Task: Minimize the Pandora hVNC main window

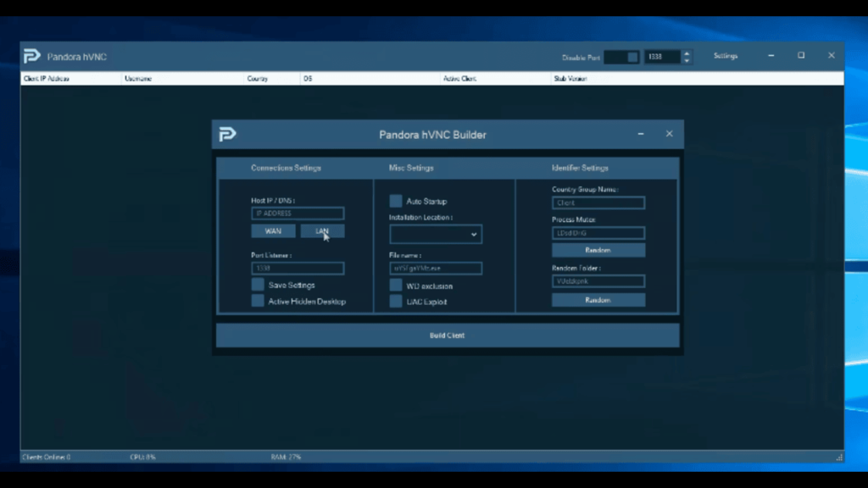Action: point(771,56)
